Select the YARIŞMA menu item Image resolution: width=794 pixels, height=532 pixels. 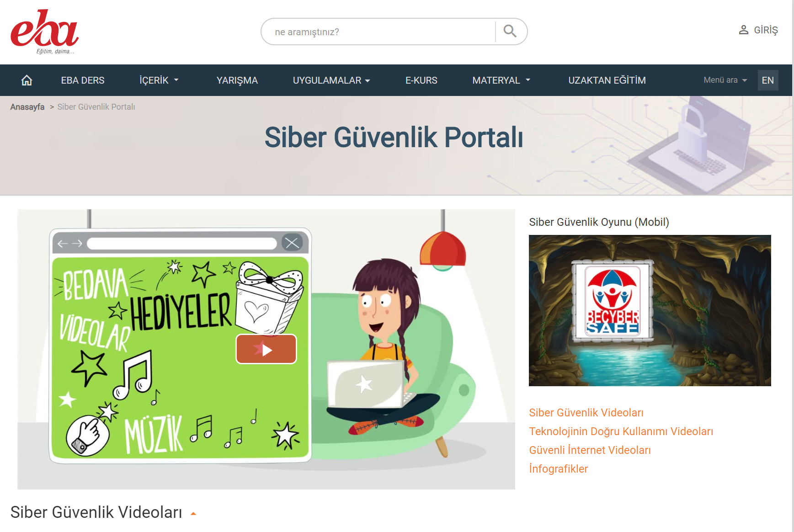[237, 80]
